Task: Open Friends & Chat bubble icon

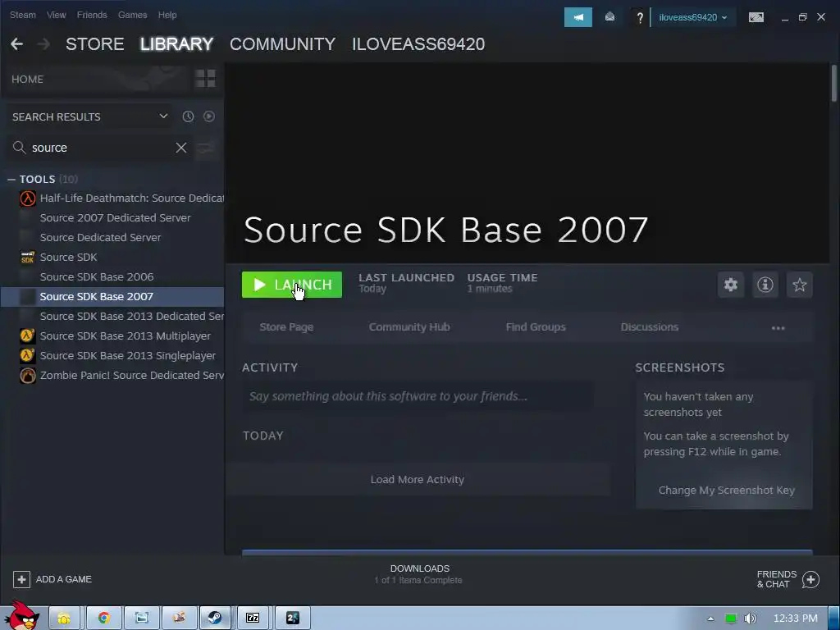Action: (x=810, y=579)
